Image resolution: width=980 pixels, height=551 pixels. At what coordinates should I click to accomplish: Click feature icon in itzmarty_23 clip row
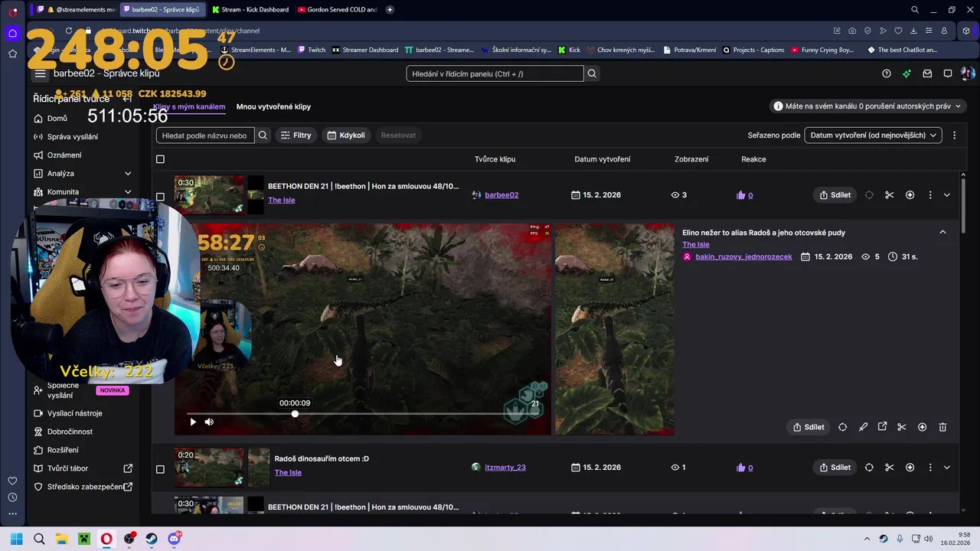(x=869, y=468)
